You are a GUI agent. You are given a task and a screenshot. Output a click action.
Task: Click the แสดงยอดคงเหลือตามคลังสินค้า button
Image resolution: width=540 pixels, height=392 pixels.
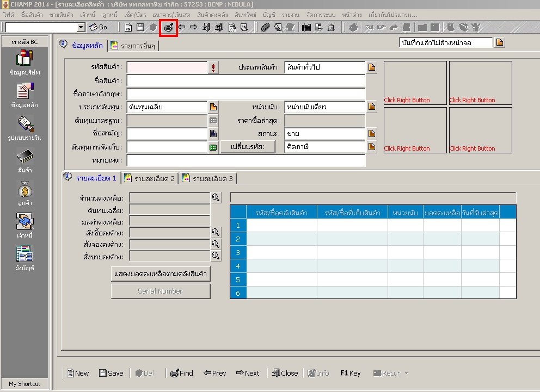click(161, 274)
